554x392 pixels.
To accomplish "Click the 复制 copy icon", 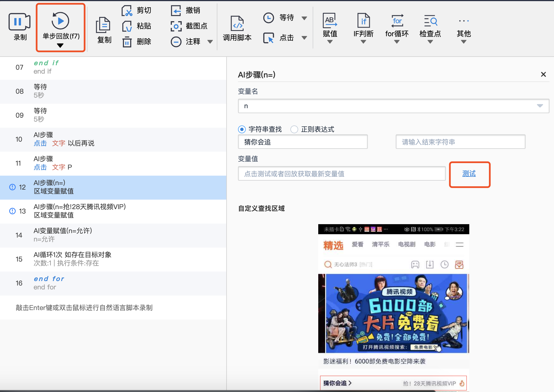I will [x=103, y=25].
